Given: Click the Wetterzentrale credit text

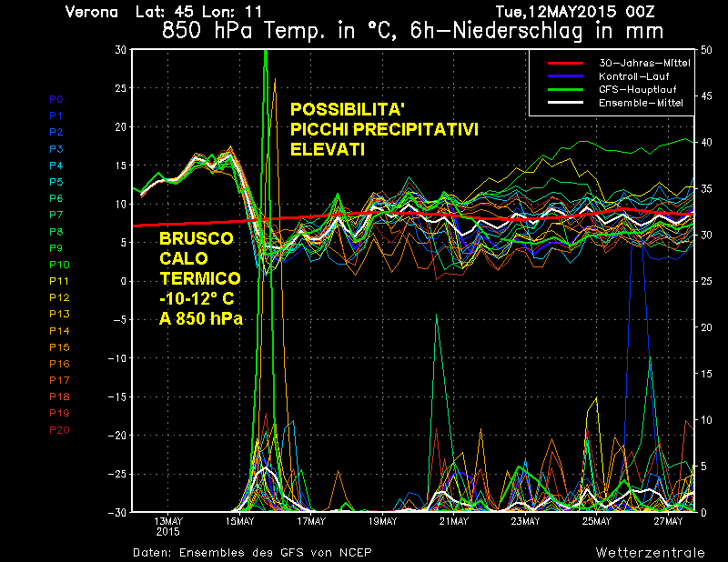Looking at the screenshot, I should pos(650,552).
